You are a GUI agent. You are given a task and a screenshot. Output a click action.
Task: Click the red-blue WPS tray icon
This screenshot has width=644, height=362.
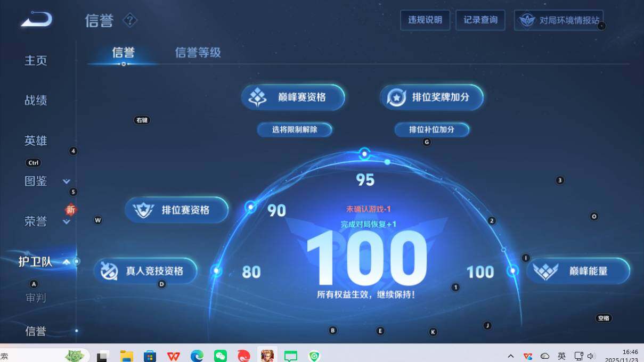[x=528, y=356]
